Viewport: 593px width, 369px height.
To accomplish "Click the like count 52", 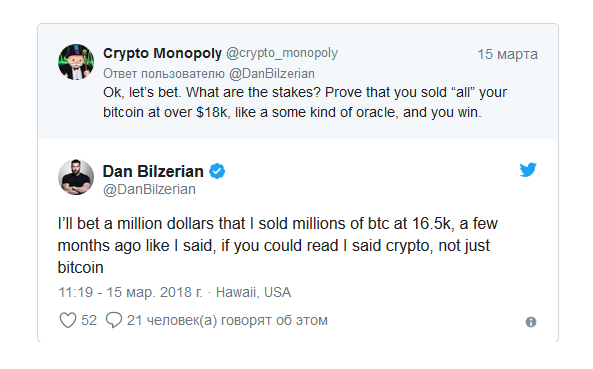I will [x=89, y=320].
